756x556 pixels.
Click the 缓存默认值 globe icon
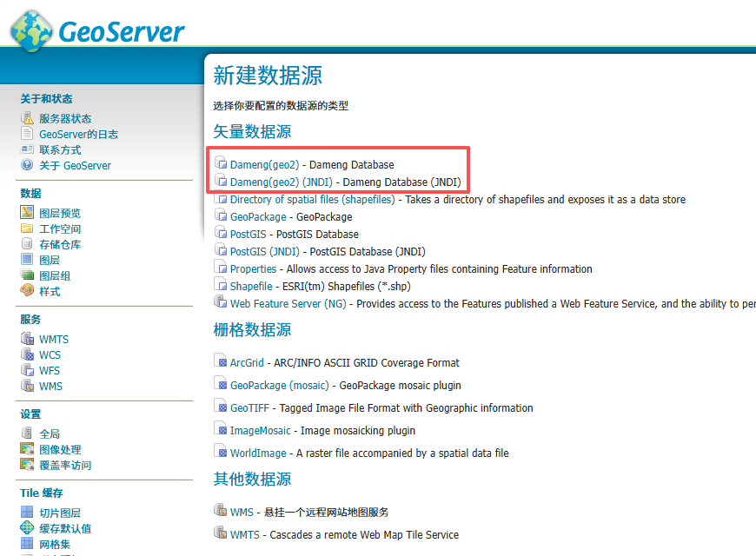tap(28, 528)
